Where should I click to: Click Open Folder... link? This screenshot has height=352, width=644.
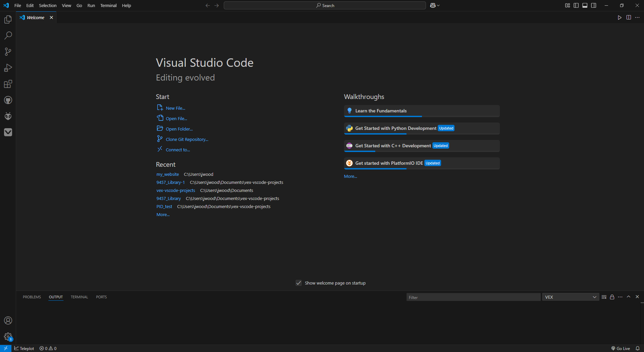pyautogui.click(x=179, y=129)
